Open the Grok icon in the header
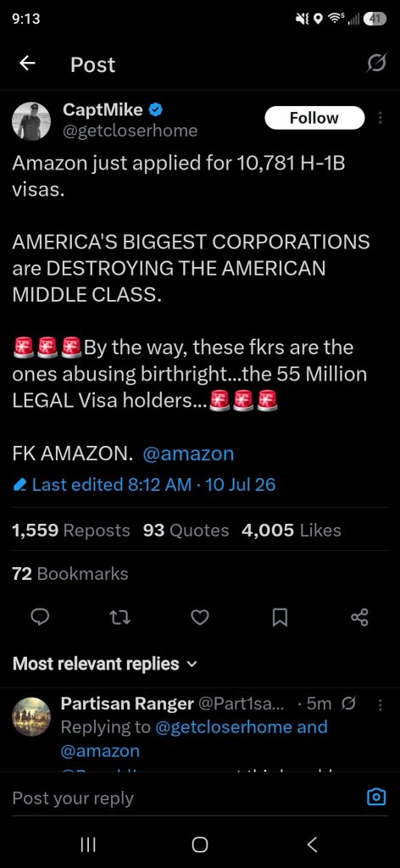This screenshot has width=400, height=868. point(377,64)
